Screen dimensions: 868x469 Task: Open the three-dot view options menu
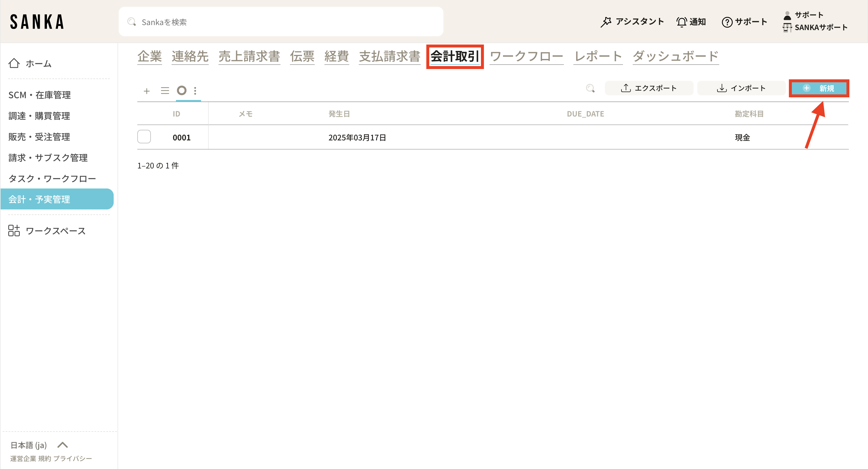coord(195,91)
